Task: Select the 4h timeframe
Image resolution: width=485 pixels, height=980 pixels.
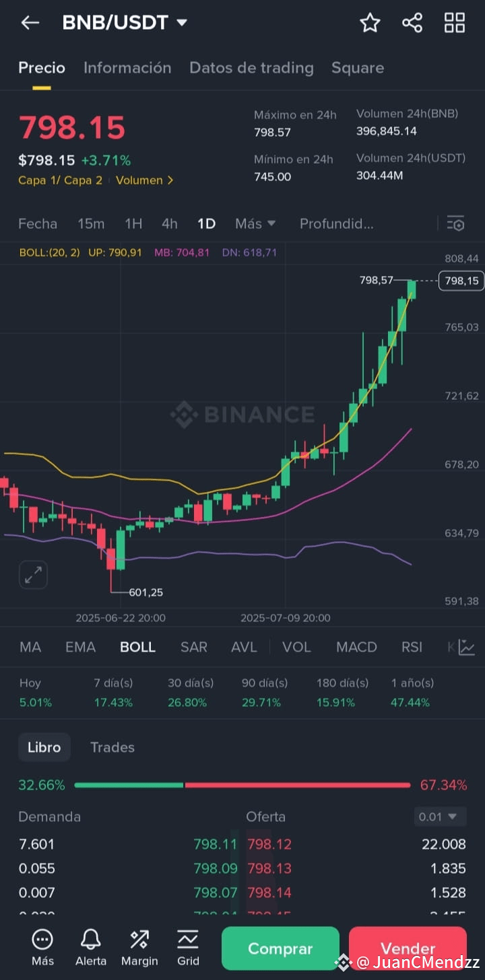Action: 170,223
